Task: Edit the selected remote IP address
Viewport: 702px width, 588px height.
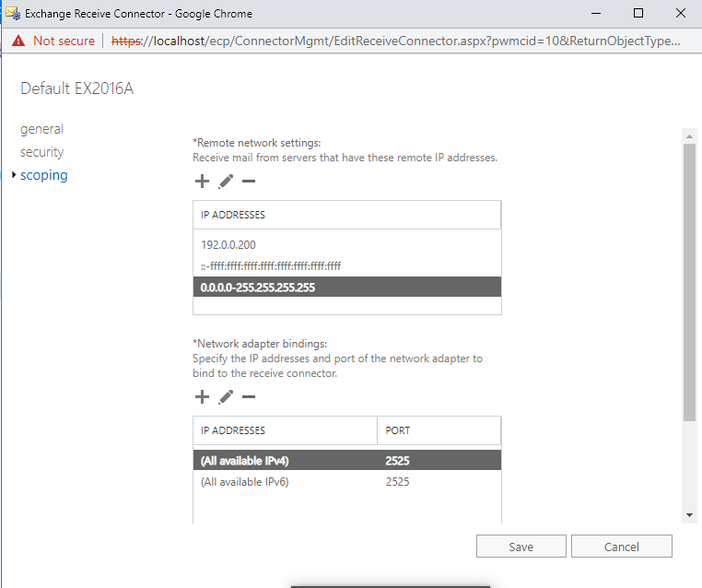Action: pyautogui.click(x=226, y=182)
